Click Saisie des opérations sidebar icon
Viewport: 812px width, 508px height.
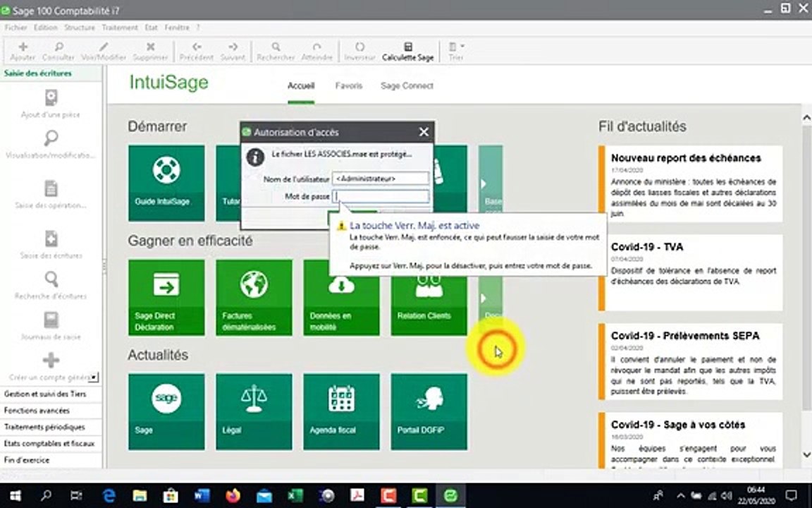(x=51, y=188)
